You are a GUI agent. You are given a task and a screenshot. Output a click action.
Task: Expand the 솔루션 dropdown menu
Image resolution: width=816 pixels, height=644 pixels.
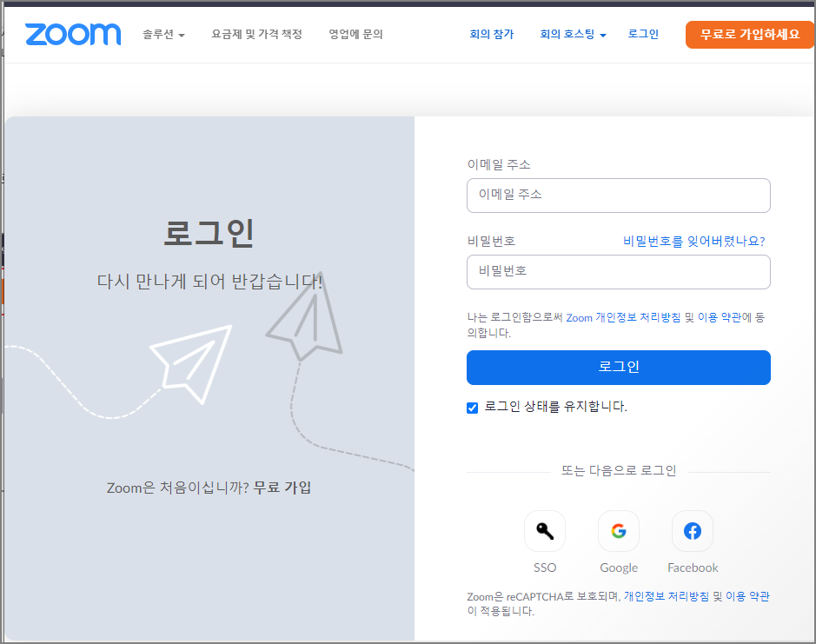coord(164,35)
